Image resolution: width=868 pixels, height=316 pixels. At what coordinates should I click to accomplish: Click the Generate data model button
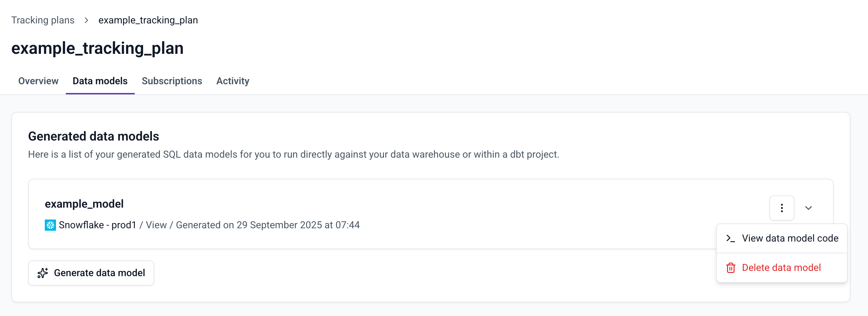coord(91,273)
